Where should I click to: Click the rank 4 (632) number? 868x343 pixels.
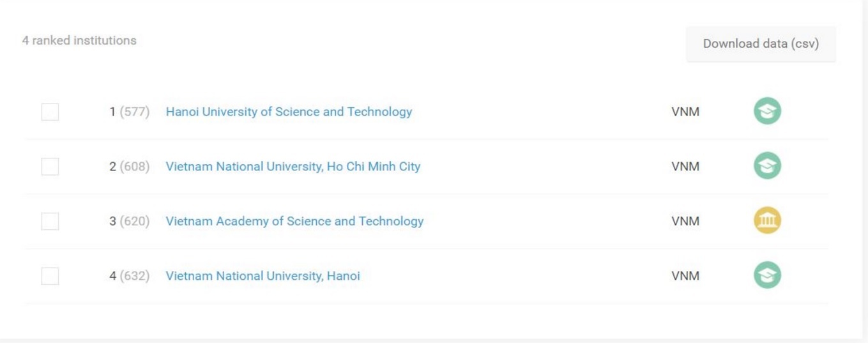click(129, 276)
